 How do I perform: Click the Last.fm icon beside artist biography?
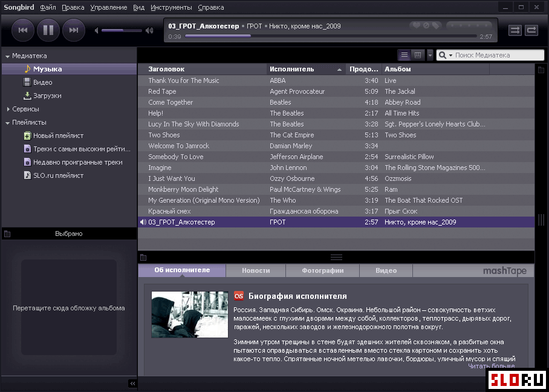click(x=239, y=296)
